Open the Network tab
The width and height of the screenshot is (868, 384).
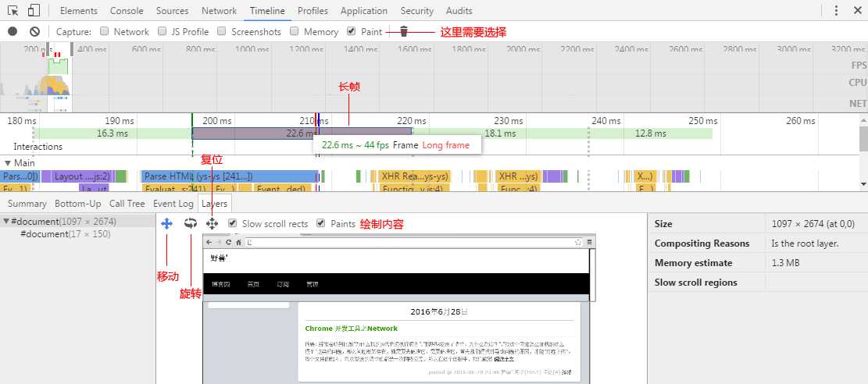(x=220, y=10)
